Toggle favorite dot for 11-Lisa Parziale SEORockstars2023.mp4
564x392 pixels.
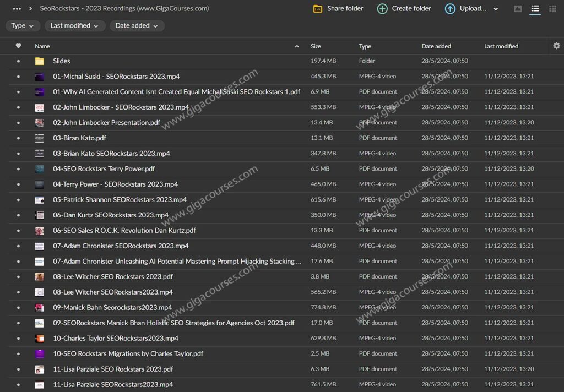[18, 385]
